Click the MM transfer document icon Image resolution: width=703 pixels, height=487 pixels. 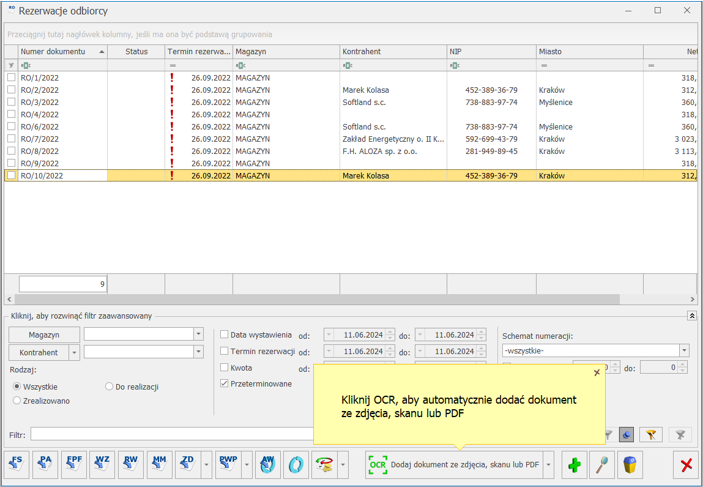159,464
